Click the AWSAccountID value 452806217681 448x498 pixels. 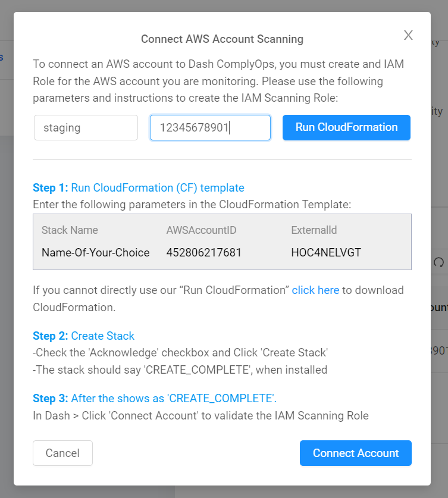click(x=204, y=253)
